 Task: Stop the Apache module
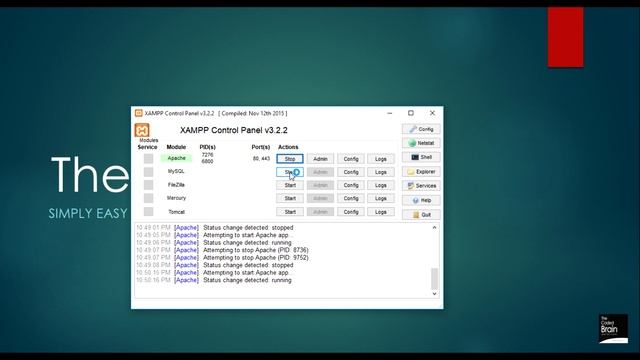[x=290, y=159]
